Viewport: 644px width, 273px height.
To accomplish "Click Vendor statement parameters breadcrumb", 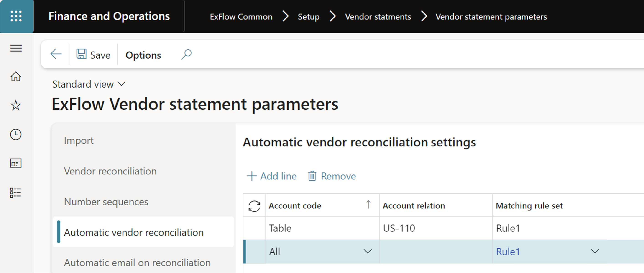I will 491,16.
